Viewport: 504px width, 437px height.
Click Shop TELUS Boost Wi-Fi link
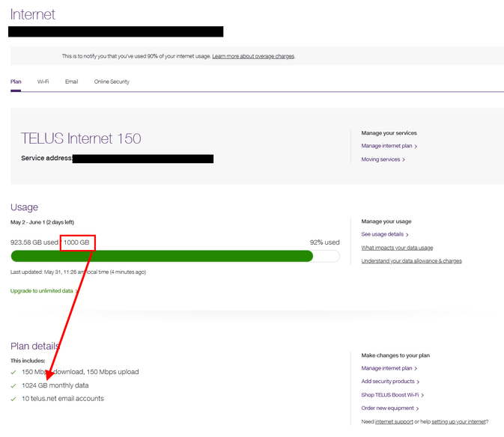click(391, 395)
